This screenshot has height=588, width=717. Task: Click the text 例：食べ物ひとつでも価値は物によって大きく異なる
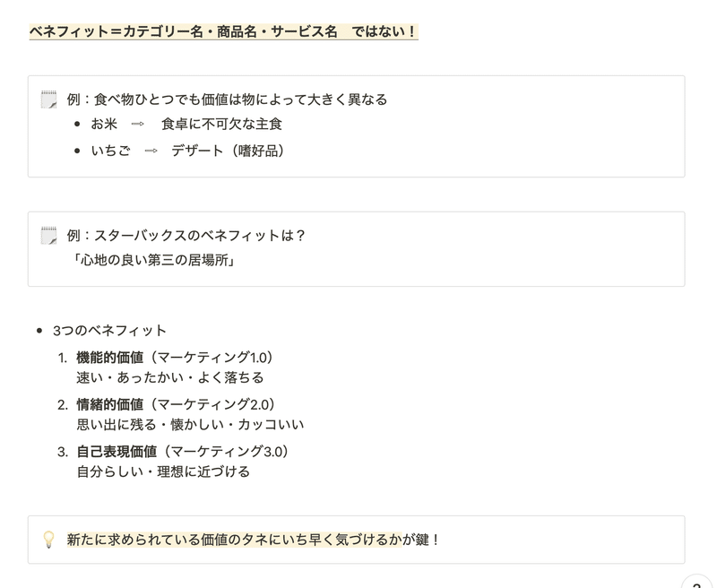(227, 99)
